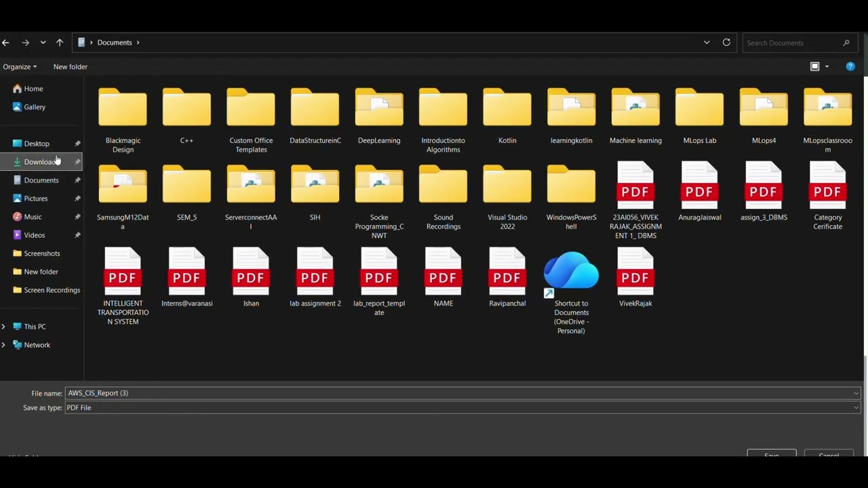Select the Category Cerificate PDF file
This screenshot has height=488, width=868.
(x=828, y=196)
